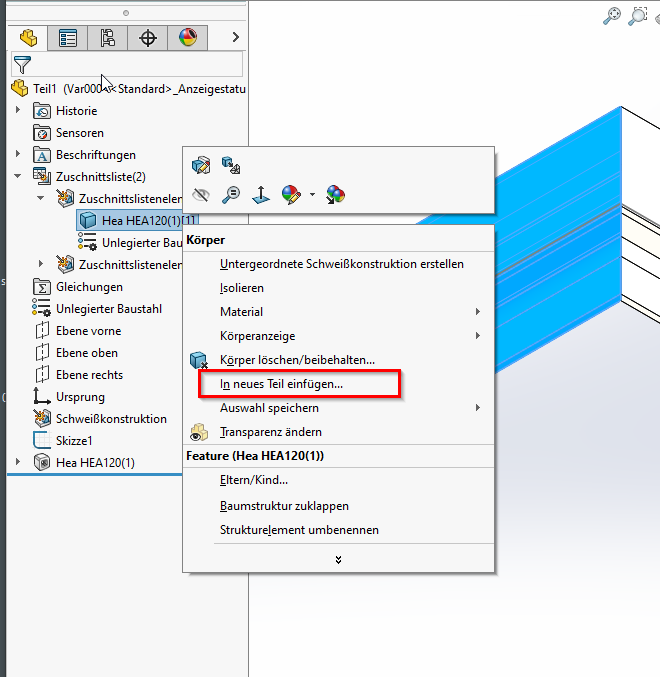This screenshot has height=677, width=660.
Task: Click the tree filter funnel icon
Action: click(x=22, y=65)
